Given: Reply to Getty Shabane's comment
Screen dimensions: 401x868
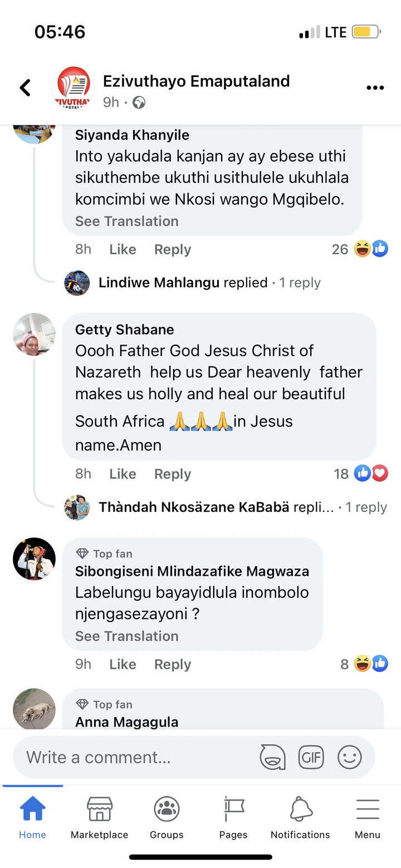Looking at the screenshot, I should 173,474.
